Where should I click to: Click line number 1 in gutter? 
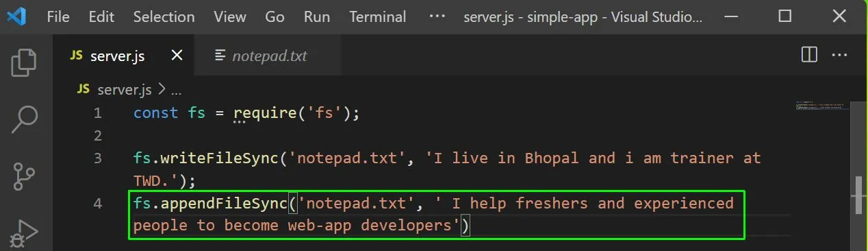point(98,113)
